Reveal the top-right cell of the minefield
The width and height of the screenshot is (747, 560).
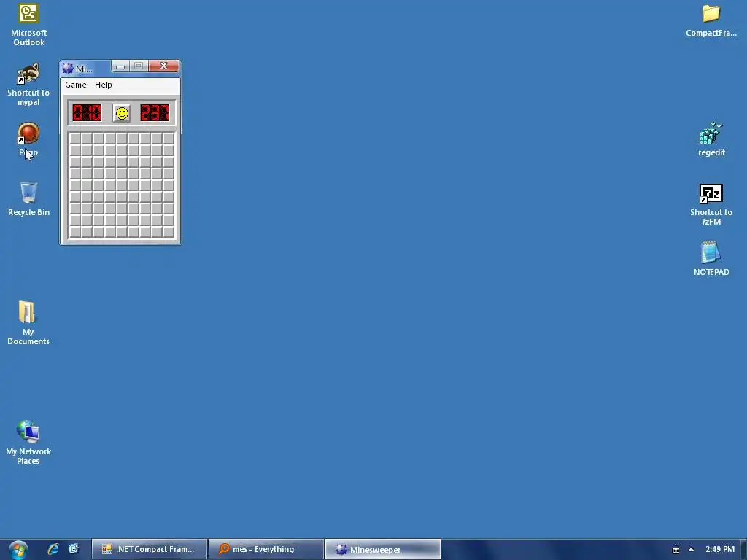coord(169,139)
